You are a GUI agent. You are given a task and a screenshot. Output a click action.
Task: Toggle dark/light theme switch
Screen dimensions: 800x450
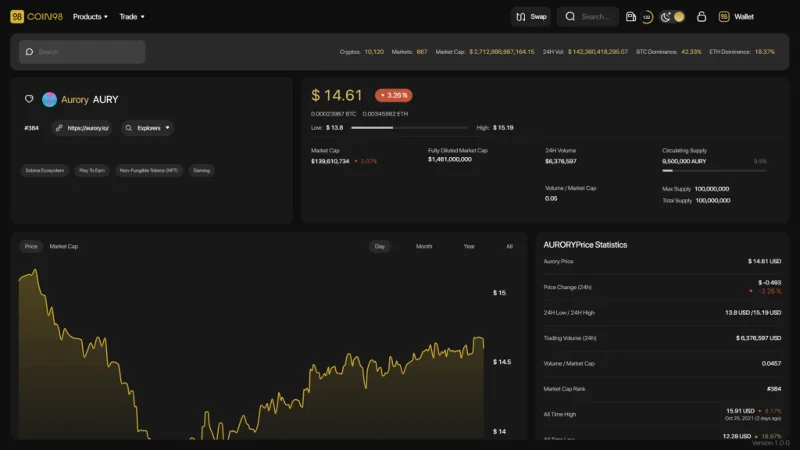click(672, 17)
